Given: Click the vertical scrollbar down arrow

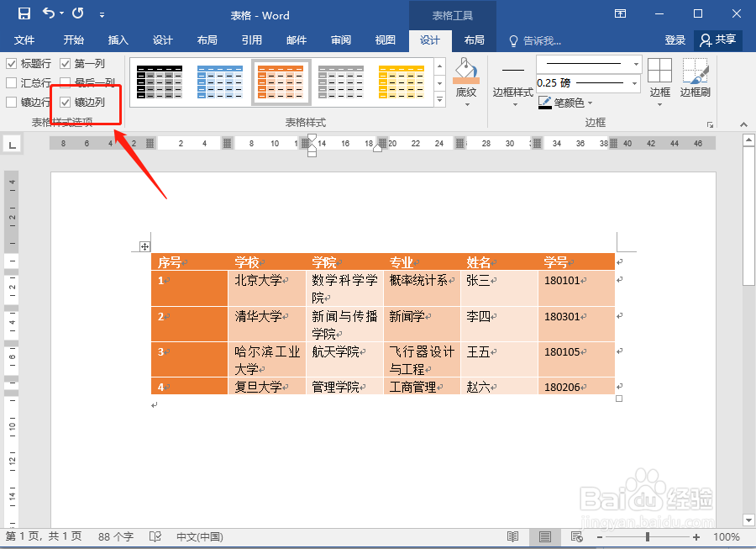Looking at the screenshot, I should [x=748, y=520].
